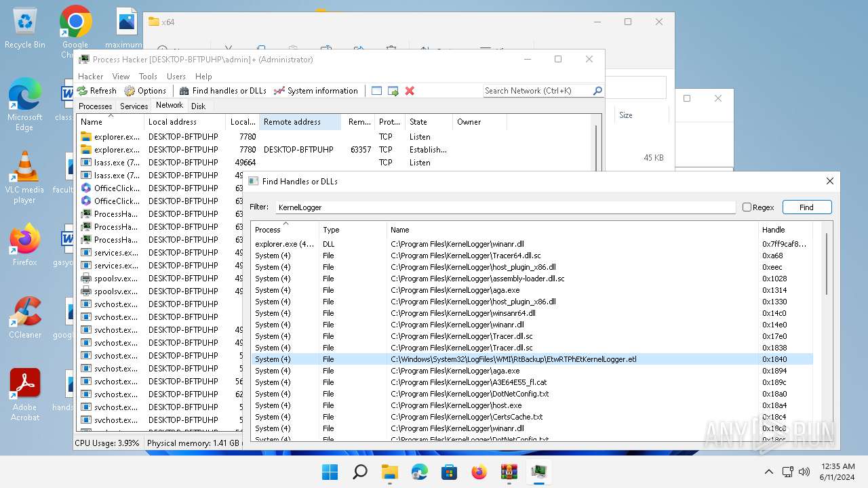Select the CertsCache.txt result row
Viewport: 868px width, 488px height.
[x=532, y=417]
